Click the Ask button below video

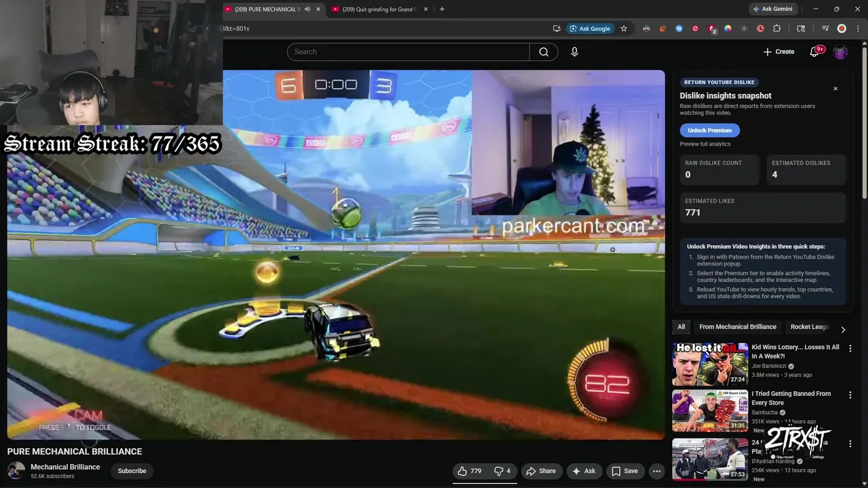pos(584,471)
